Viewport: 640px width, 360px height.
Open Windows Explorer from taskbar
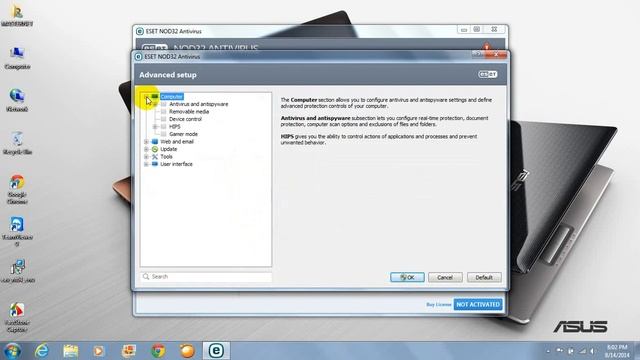tap(71, 351)
